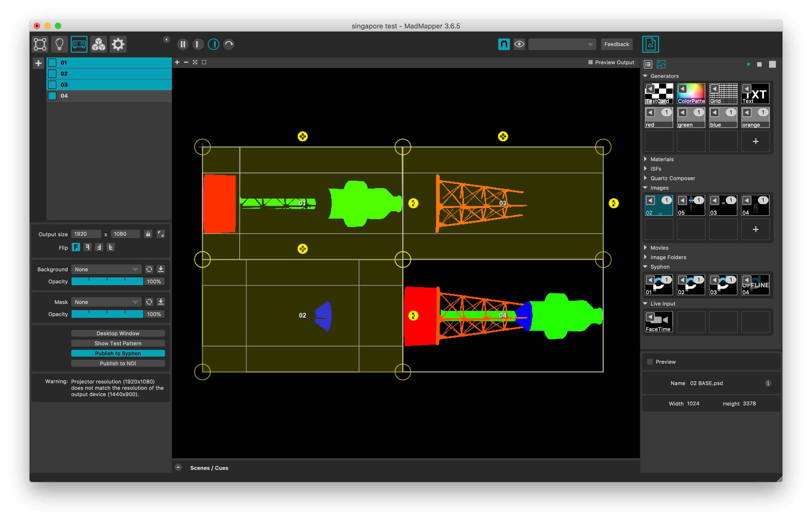
Task: Toggle visibility of layer 03
Action: (x=52, y=85)
